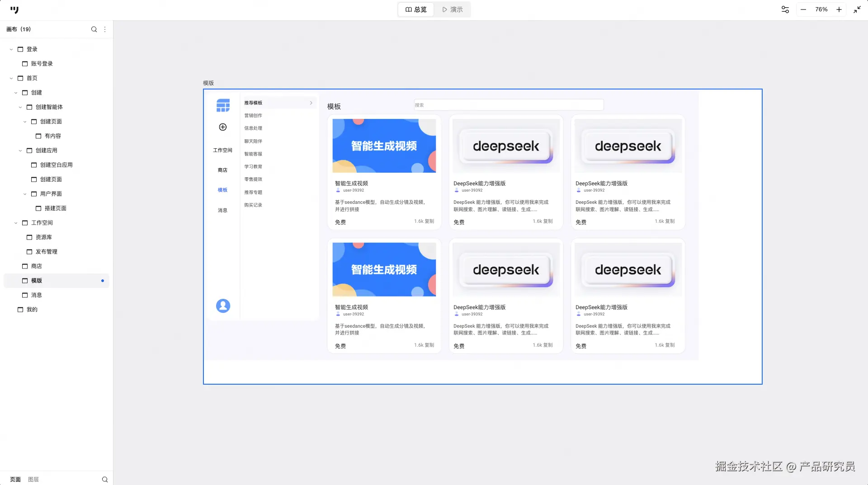Collapse the 创建智能体 tree group
The image size is (868, 485).
pyautogui.click(x=20, y=107)
